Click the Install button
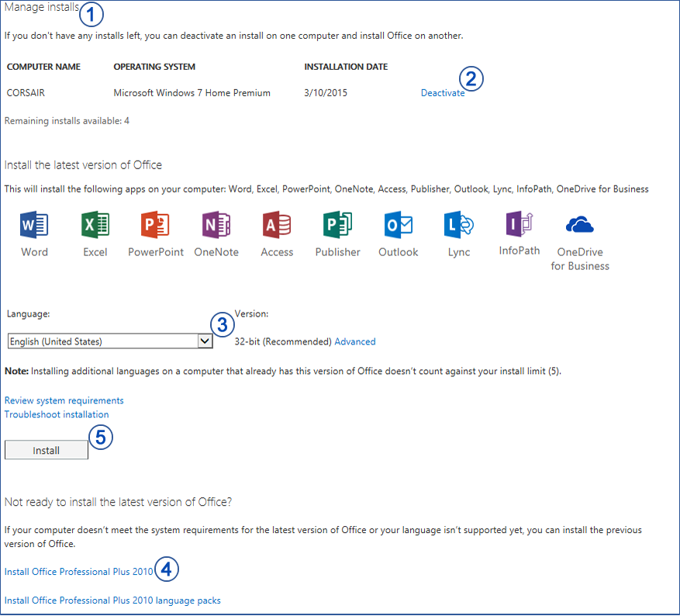 click(x=47, y=450)
